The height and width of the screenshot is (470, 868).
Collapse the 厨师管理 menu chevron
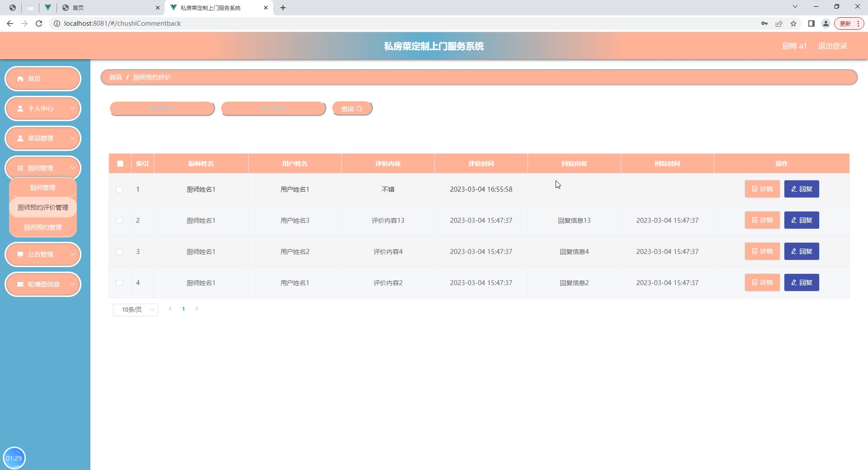click(x=73, y=168)
